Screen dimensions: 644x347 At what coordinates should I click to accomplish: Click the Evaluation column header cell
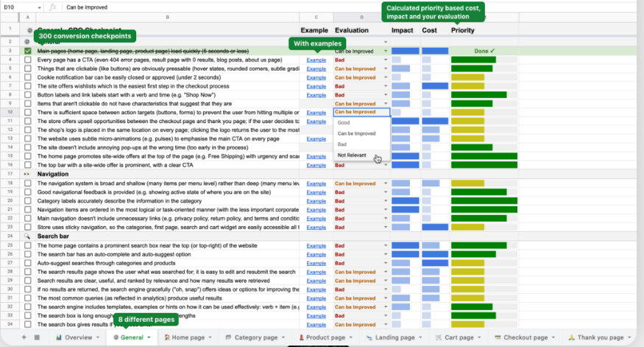(361, 30)
